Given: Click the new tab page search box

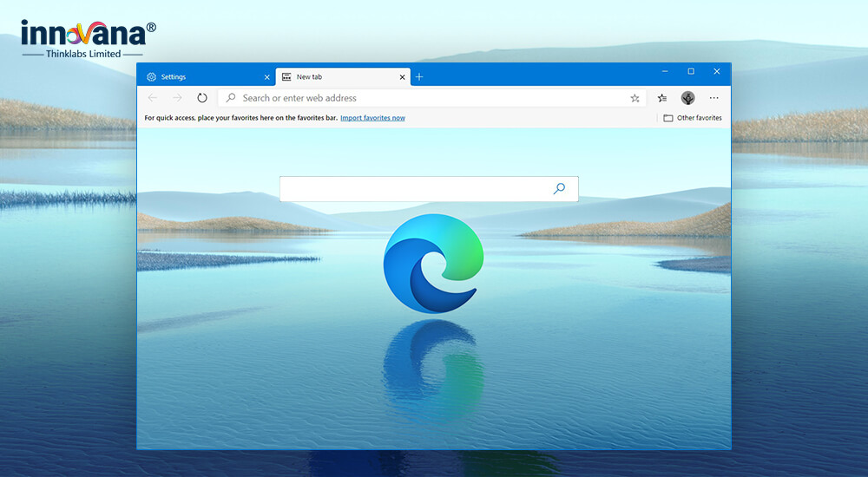Looking at the screenshot, I should (x=429, y=189).
